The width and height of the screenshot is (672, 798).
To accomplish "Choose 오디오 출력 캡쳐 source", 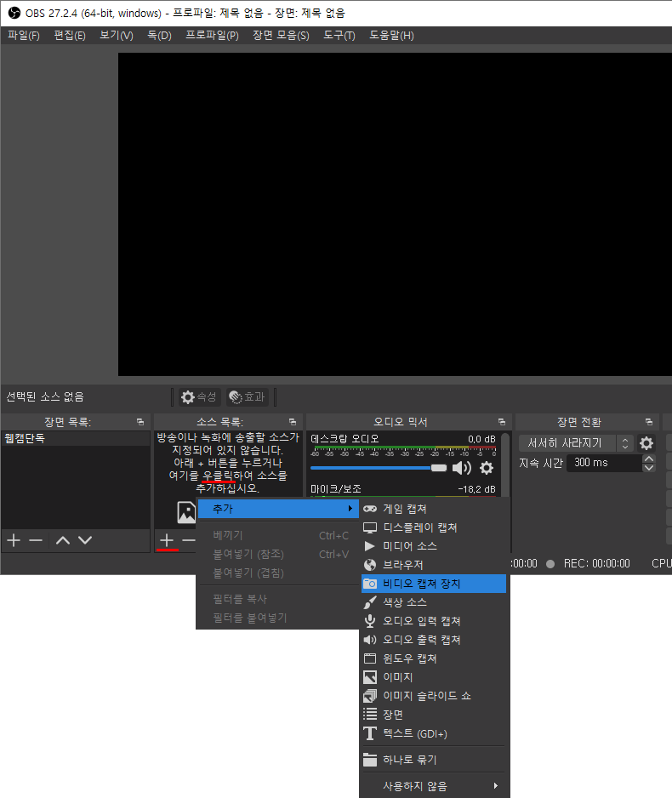I will [x=434, y=640].
